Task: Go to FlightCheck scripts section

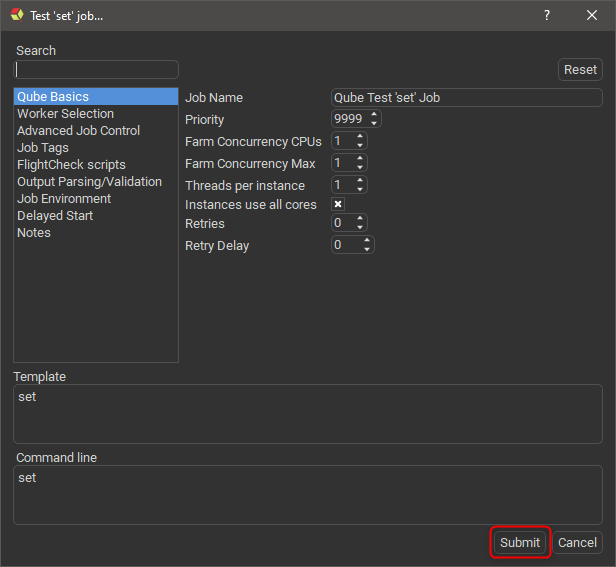Action: pos(71,165)
